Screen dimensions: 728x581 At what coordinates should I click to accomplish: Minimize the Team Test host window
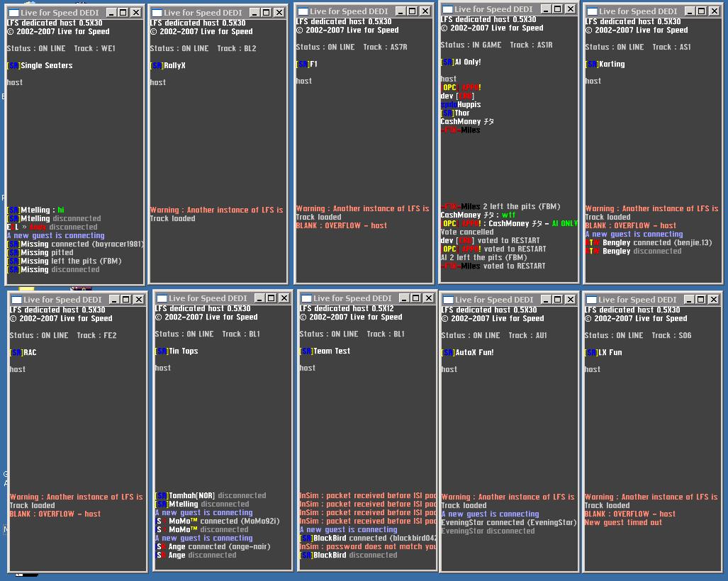404,298
